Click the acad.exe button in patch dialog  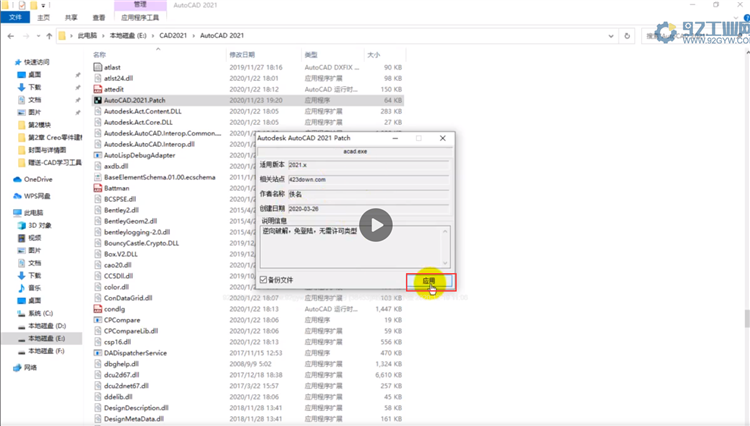click(355, 152)
